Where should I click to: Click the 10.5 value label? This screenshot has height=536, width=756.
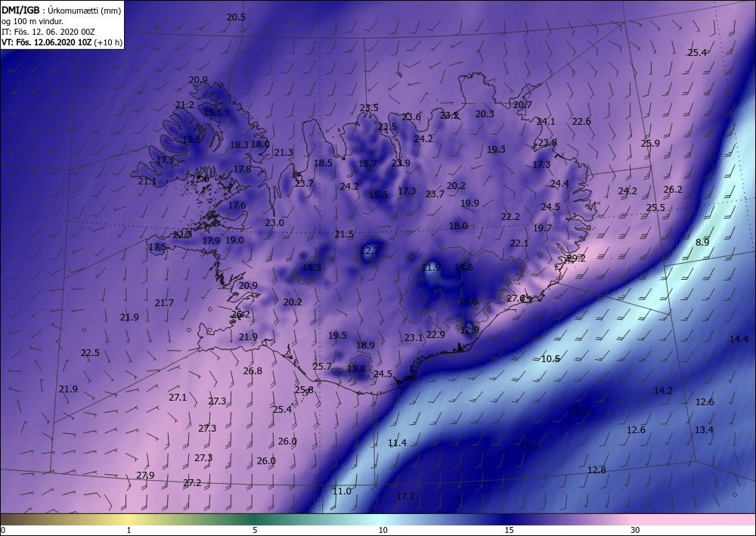[x=550, y=358]
